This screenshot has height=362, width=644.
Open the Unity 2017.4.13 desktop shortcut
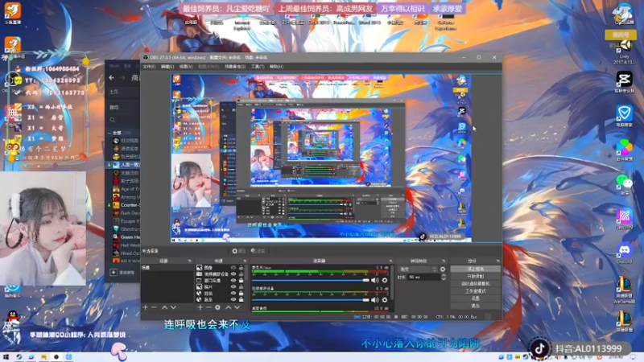pos(625,51)
